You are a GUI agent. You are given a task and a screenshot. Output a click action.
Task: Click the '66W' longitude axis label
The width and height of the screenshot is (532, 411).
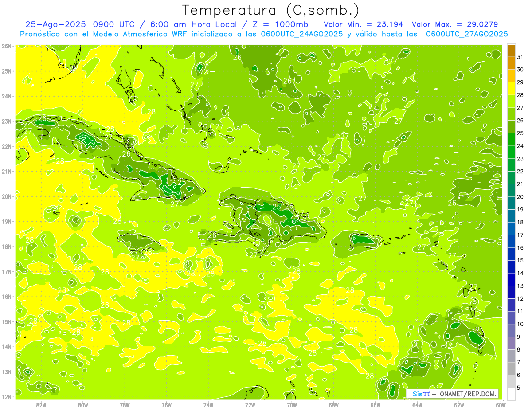click(376, 404)
